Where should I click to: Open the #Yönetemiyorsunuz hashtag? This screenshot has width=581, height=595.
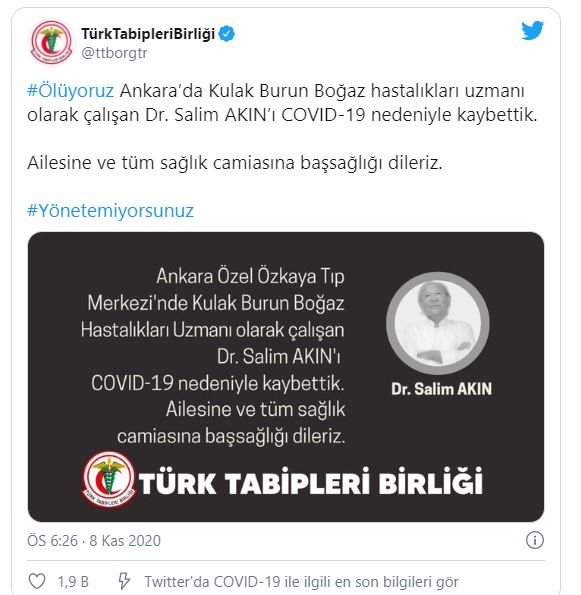coord(110,211)
